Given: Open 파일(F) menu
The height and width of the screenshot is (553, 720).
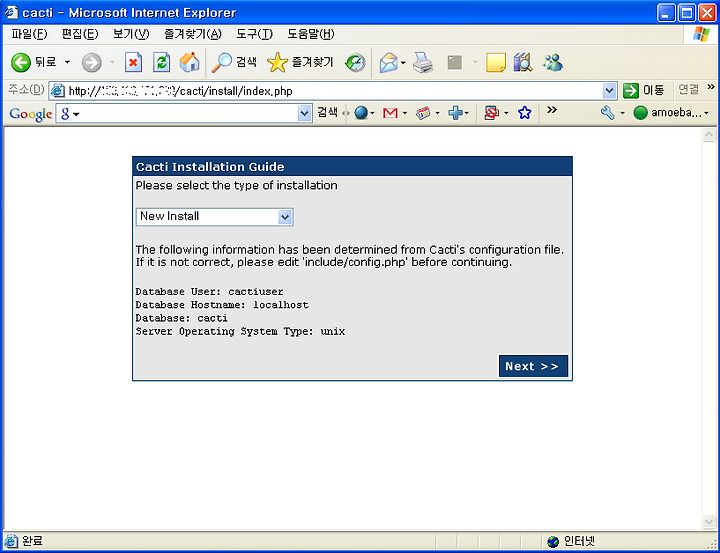Looking at the screenshot, I should click(29, 34).
